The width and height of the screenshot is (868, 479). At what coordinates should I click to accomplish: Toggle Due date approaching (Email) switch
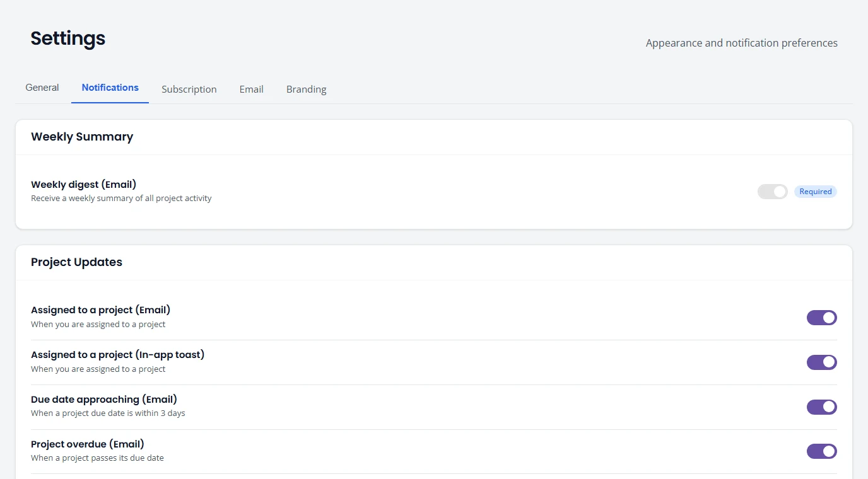(x=822, y=407)
